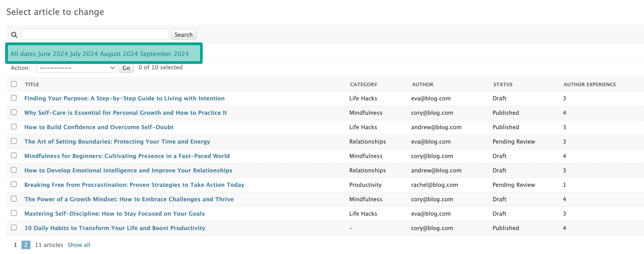
Task: Toggle the select-all checkbox in header
Action: [14, 84]
